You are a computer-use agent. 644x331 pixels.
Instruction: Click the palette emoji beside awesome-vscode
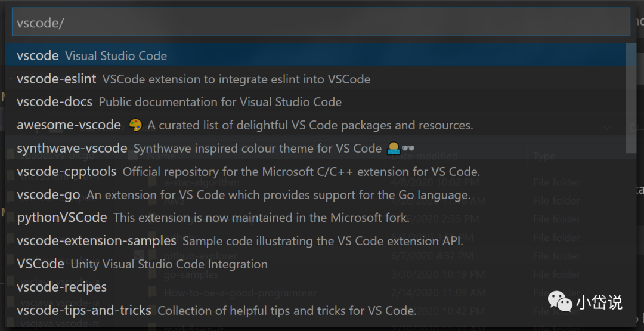(136, 125)
